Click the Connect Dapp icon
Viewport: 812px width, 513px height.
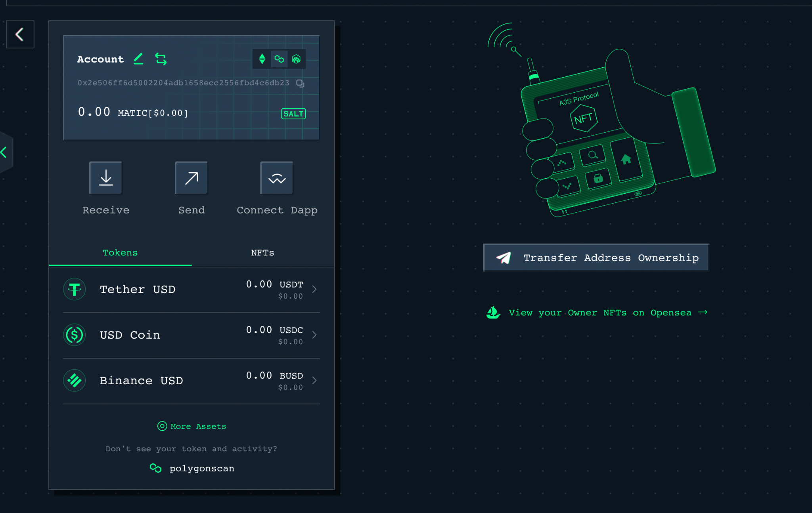pos(277,178)
